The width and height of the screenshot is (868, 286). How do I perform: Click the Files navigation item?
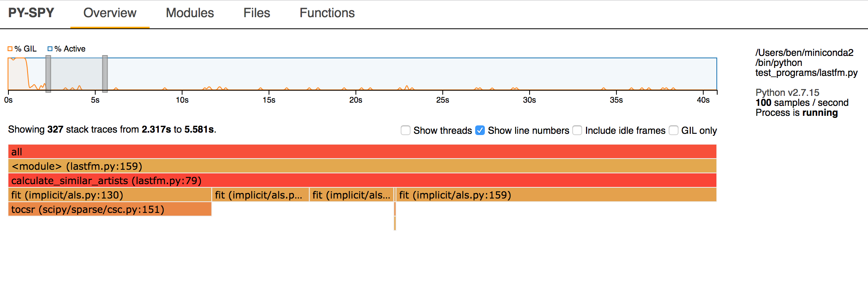point(256,13)
